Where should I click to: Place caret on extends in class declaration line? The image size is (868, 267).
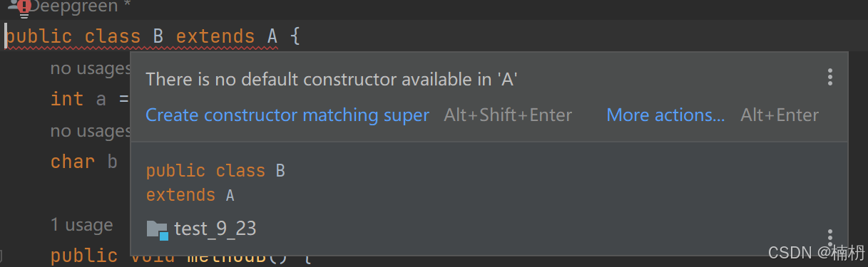pos(215,36)
